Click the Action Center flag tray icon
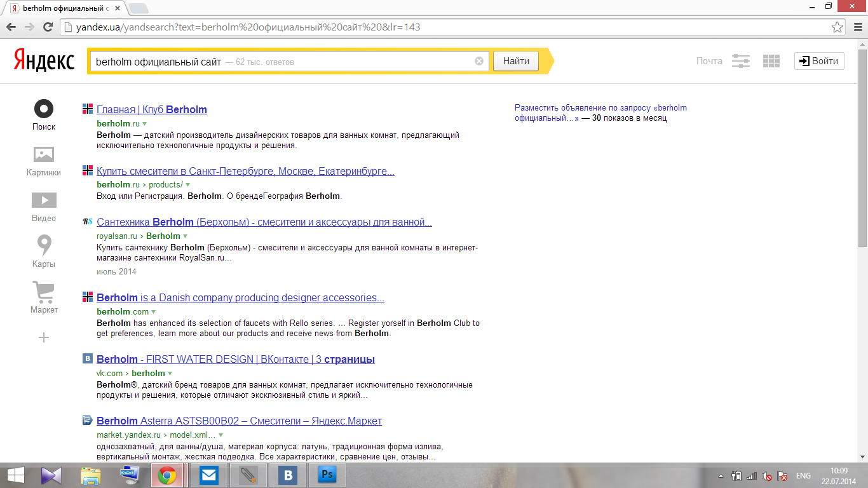This screenshot has height=488, width=868. coord(783,476)
